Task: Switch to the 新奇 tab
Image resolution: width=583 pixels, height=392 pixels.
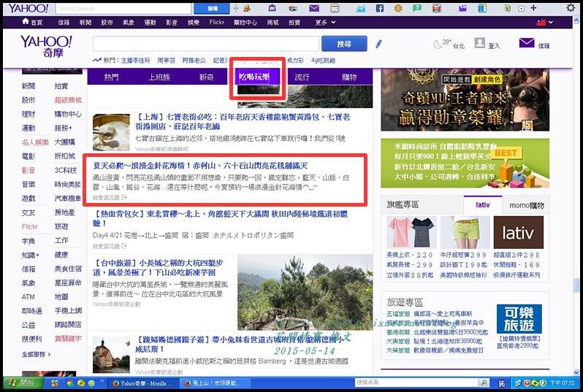Action: click(206, 77)
